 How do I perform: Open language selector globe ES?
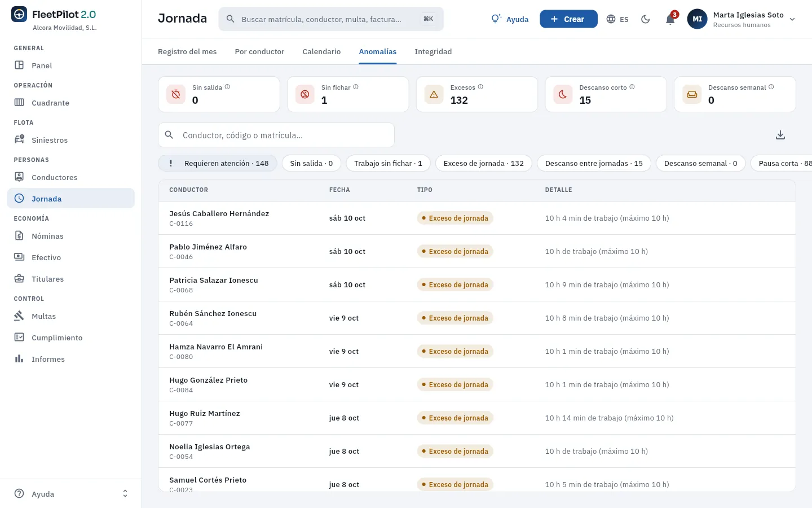point(617,19)
